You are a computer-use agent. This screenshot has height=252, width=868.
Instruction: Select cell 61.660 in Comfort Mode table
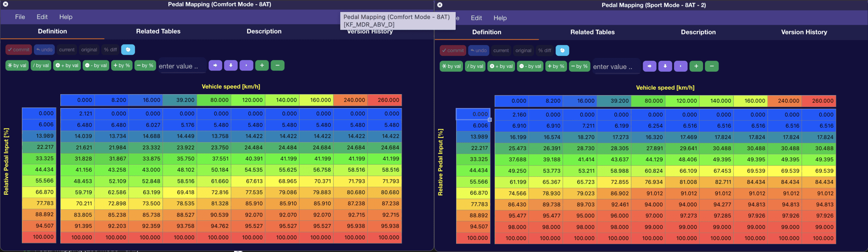214,181
